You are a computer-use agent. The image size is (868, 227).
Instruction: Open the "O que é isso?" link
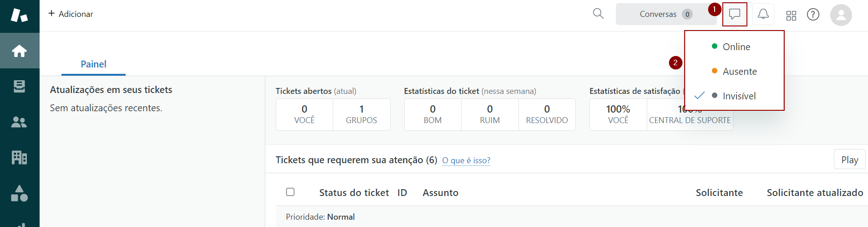[466, 160]
